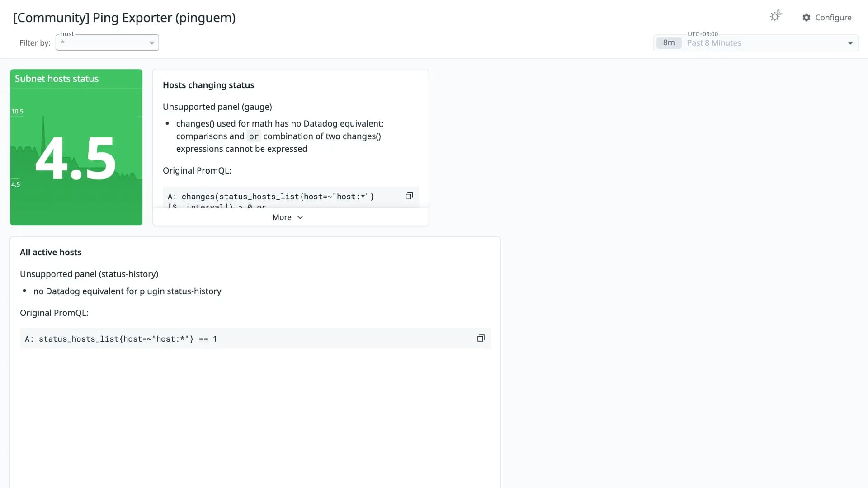
Task: Click the host filter dropdown arrow
Action: pyautogui.click(x=152, y=43)
